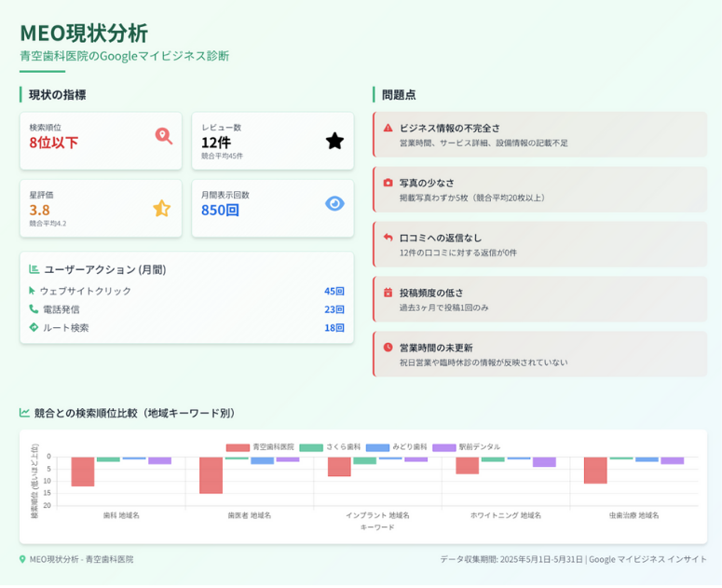This screenshot has height=588, width=722.
Task: Click the calendar icon for 投稿頻度の低さ
Action: pyautogui.click(x=388, y=292)
